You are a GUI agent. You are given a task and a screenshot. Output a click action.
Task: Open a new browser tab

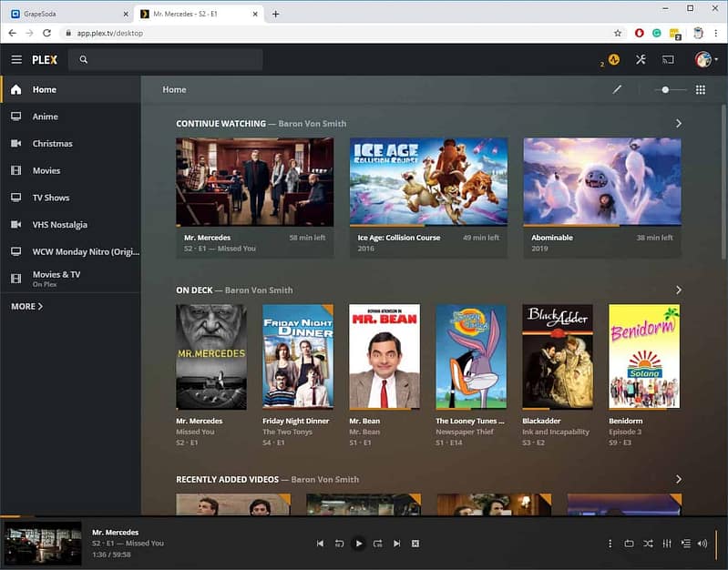coord(276,14)
